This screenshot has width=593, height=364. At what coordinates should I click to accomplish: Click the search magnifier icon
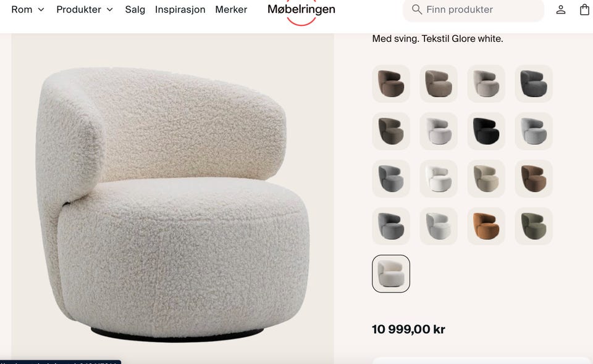click(x=417, y=9)
